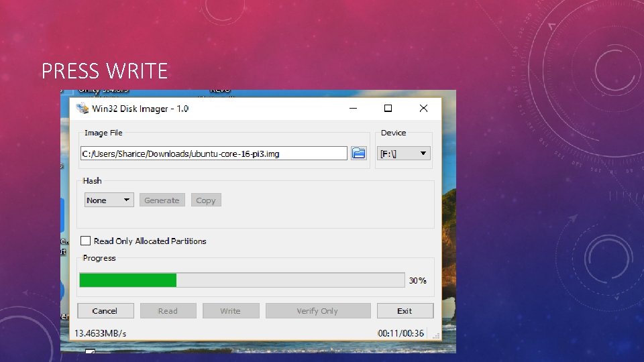Click the Read button

click(168, 310)
